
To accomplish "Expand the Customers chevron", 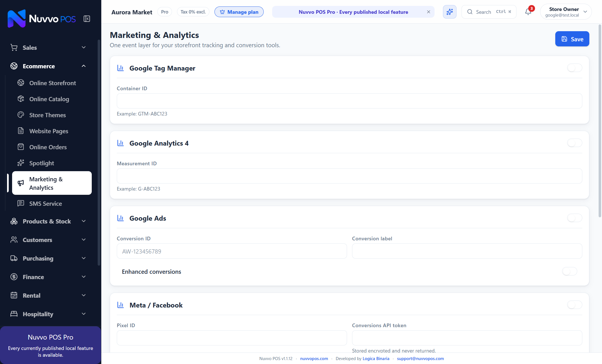I will [x=84, y=240].
